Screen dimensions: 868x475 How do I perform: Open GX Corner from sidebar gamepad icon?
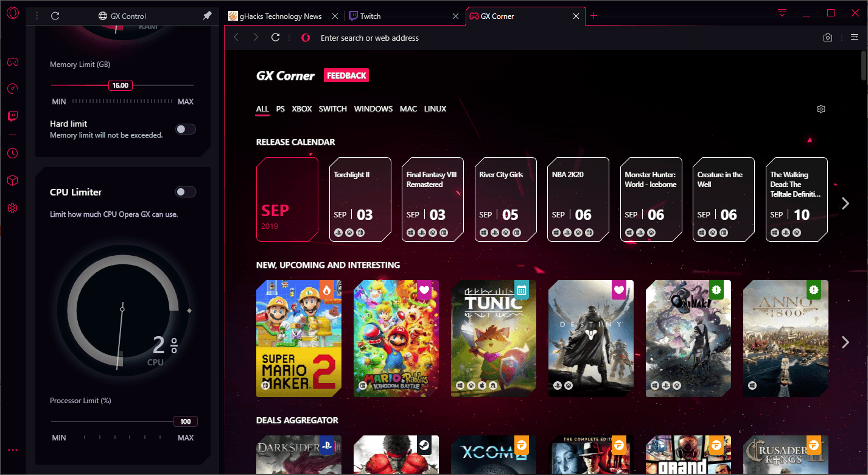click(13, 62)
